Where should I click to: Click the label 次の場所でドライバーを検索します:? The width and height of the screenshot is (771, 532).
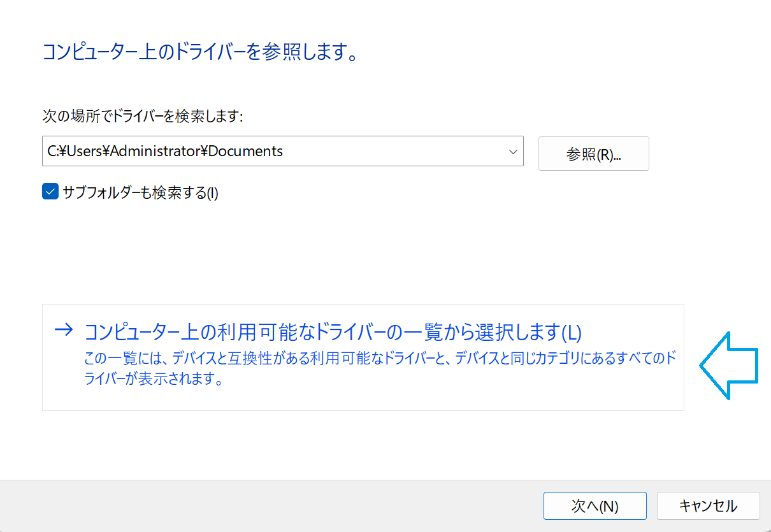(x=143, y=116)
